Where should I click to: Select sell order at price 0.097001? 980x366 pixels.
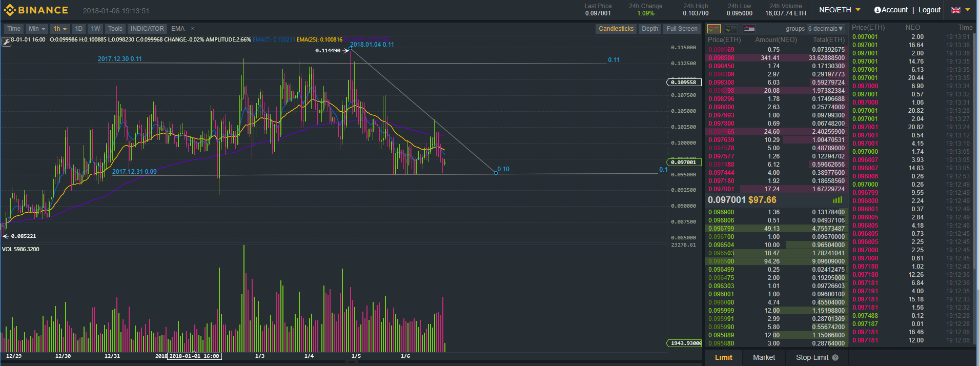pos(776,189)
